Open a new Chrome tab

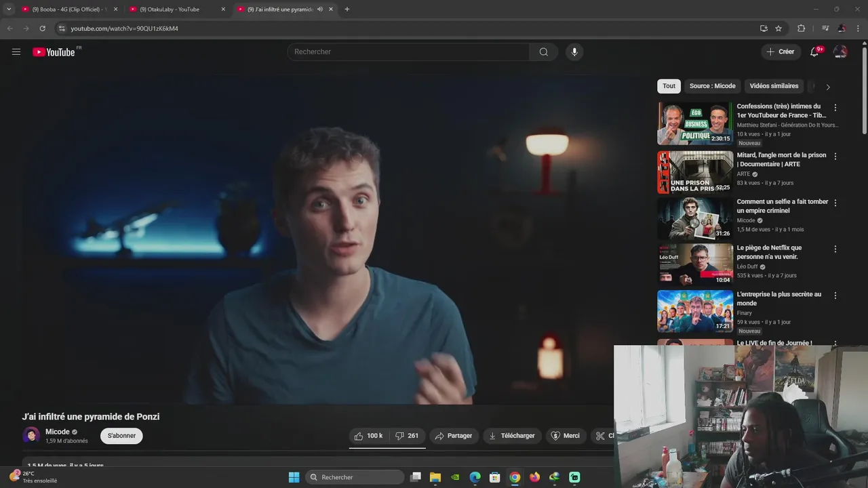tap(347, 9)
